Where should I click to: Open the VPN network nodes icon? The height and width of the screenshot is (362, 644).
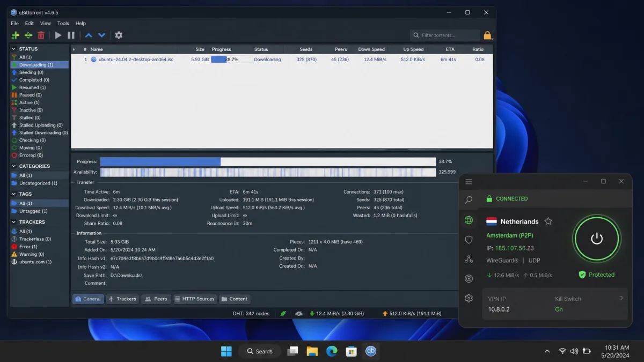pos(469,259)
